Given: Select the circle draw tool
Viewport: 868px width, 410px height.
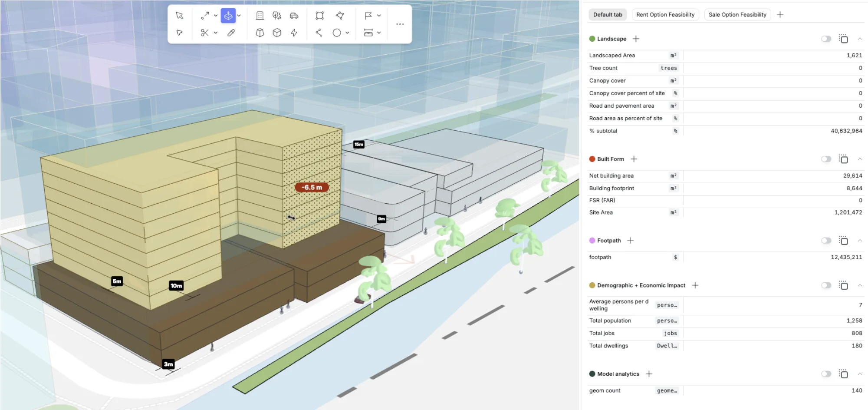Looking at the screenshot, I should [337, 33].
